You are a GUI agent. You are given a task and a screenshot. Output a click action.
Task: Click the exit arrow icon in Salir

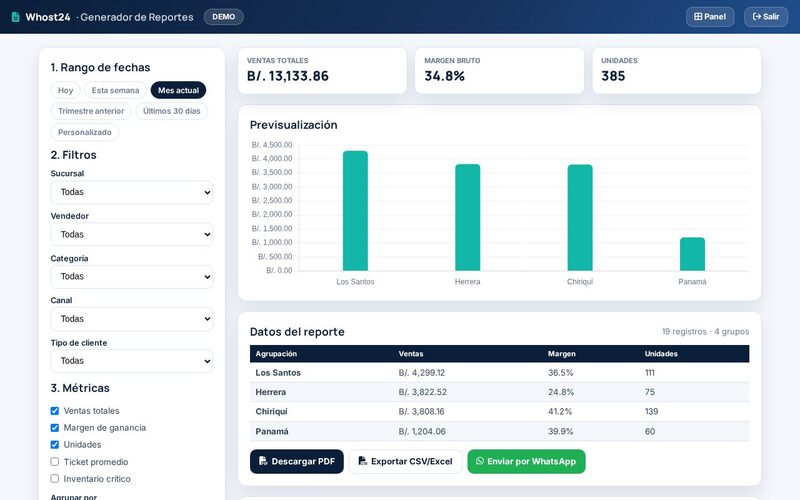point(757,16)
